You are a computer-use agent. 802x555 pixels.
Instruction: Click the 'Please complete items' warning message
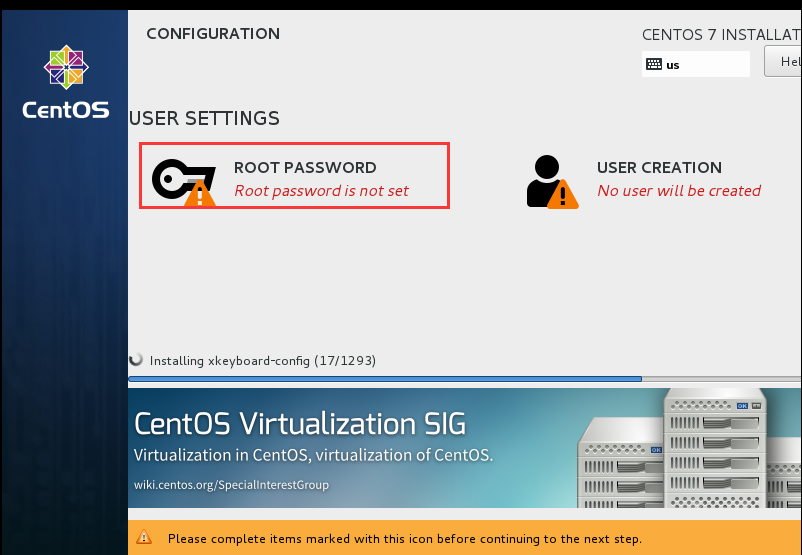404,539
